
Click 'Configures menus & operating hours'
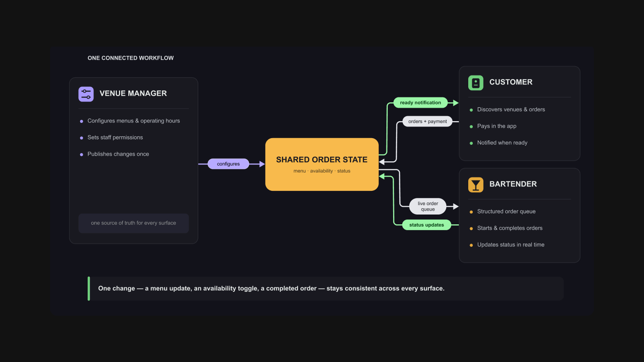click(134, 121)
